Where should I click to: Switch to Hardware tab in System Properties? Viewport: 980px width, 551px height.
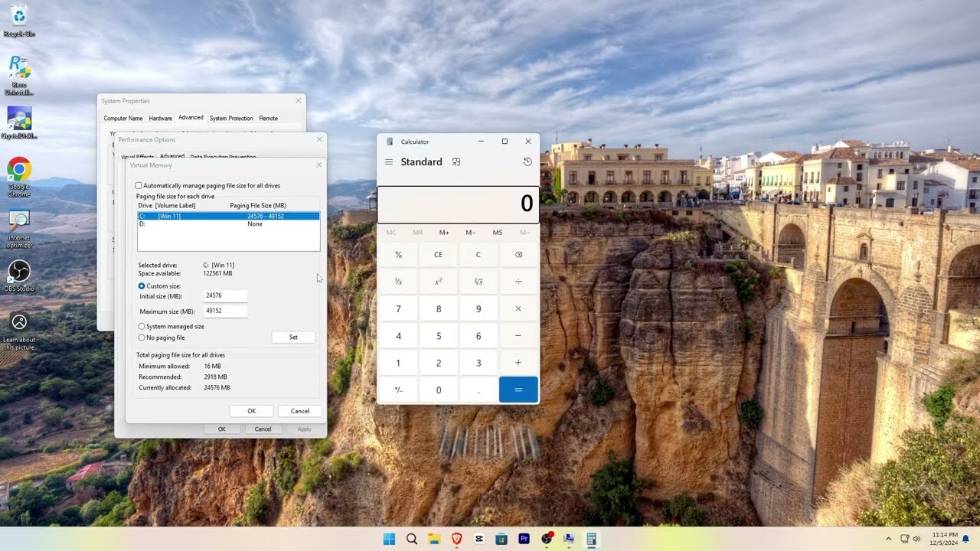pos(161,119)
